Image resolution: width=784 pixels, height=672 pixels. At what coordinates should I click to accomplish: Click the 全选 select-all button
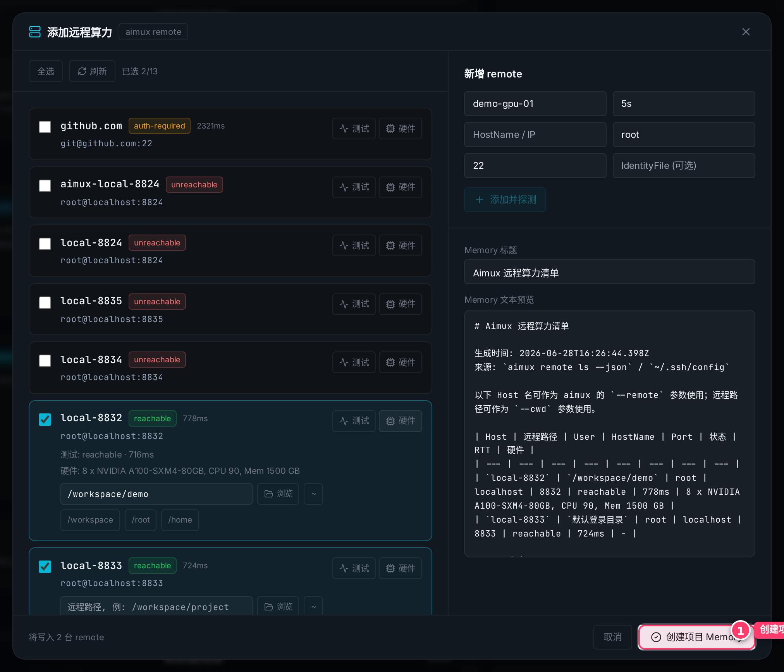46,71
